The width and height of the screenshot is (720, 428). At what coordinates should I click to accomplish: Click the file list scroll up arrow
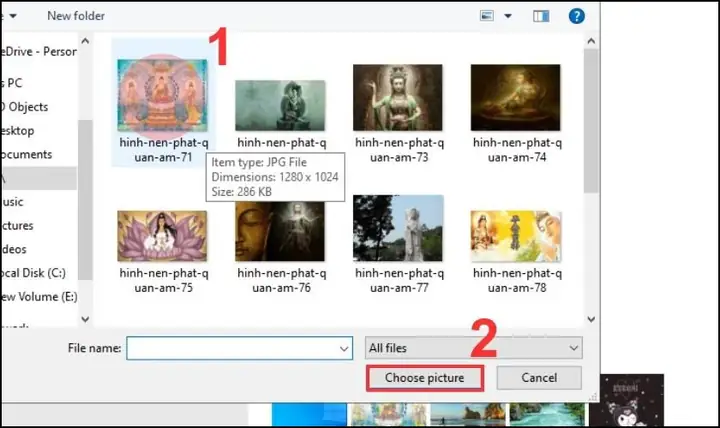[x=591, y=41]
